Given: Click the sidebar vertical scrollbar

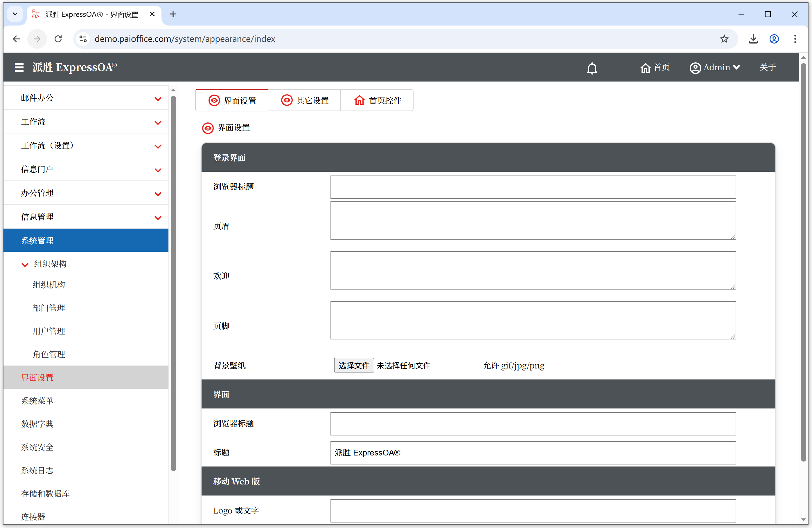Looking at the screenshot, I should tap(173, 283).
